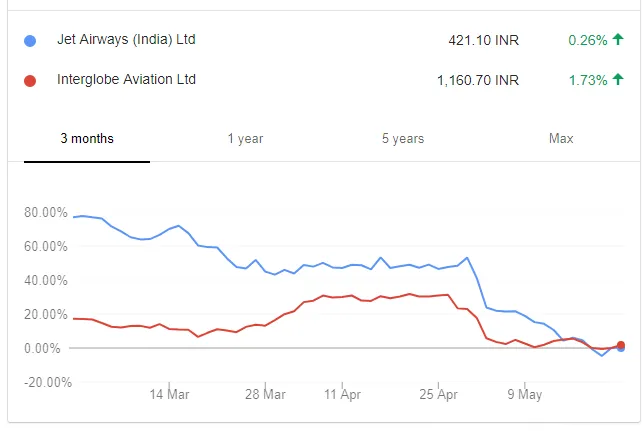Click blue endpoint marker on chart
The image size is (642, 431).
621,348
